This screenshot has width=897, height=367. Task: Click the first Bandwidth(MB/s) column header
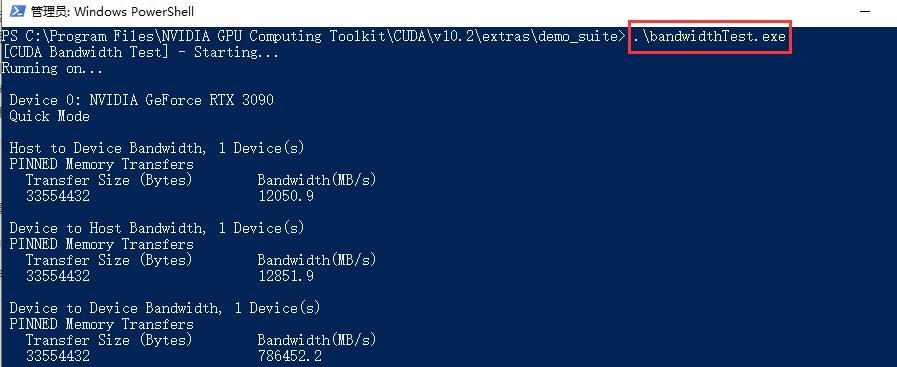click(x=317, y=181)
